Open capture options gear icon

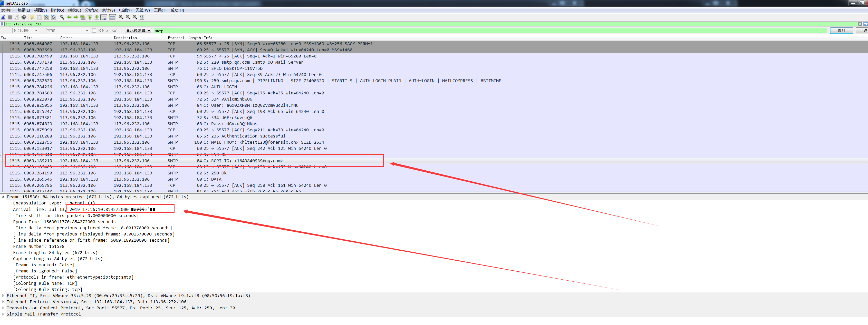(24, 17)
